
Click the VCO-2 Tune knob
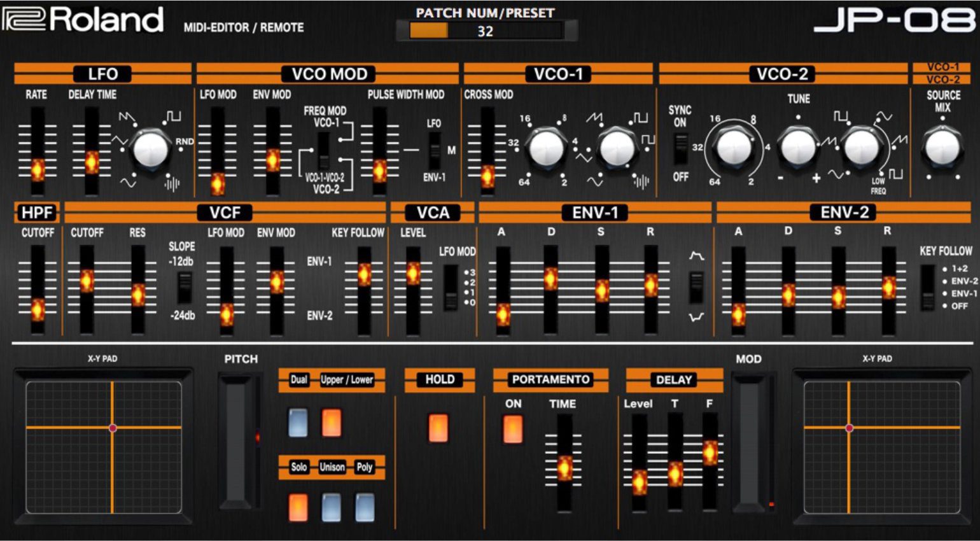pos(798,148)
